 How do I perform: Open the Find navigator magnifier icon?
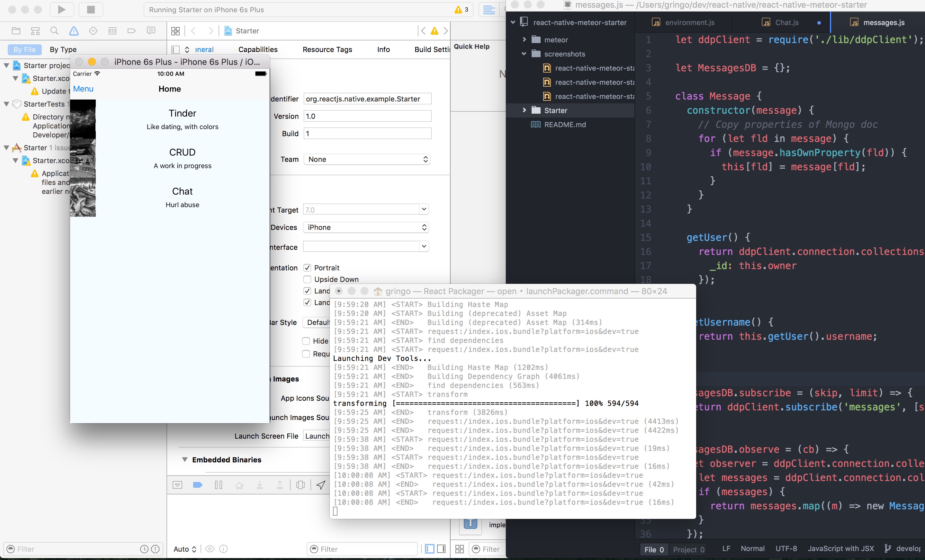54,31
